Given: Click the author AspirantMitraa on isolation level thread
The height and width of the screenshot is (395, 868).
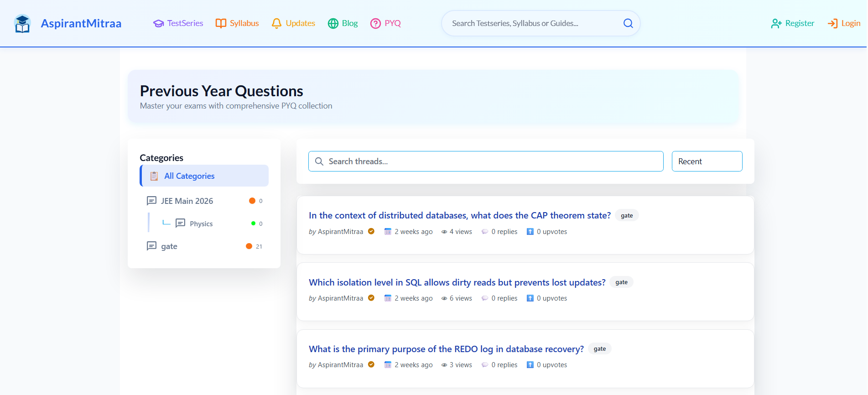Looking at the screenshot, I should pyautogui.click(x=340, y=298).
